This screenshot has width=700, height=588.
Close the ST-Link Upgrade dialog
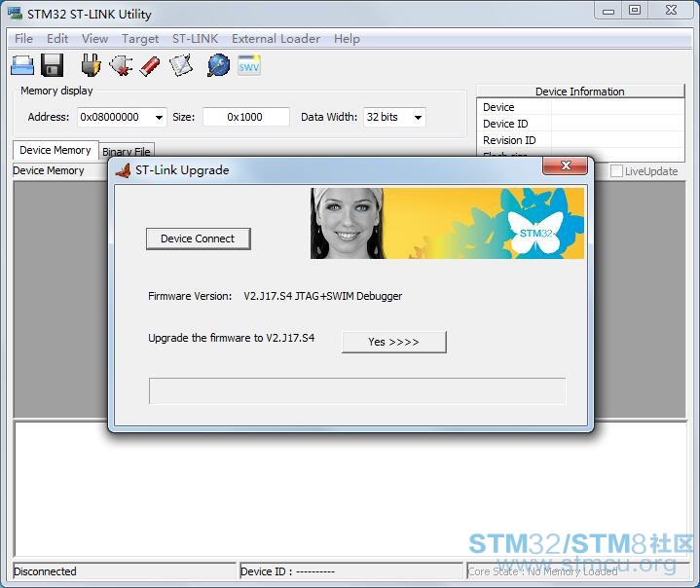566,165
